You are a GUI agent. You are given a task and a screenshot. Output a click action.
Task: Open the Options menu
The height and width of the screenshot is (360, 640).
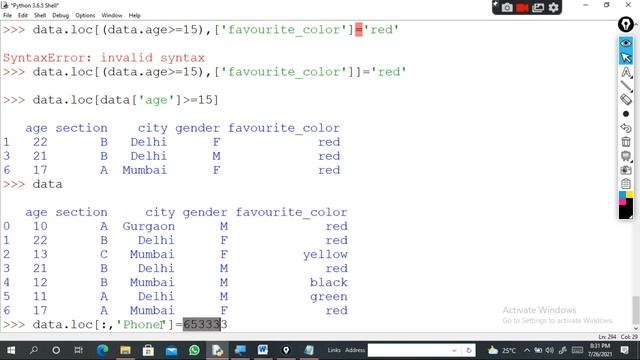(85, 16)
